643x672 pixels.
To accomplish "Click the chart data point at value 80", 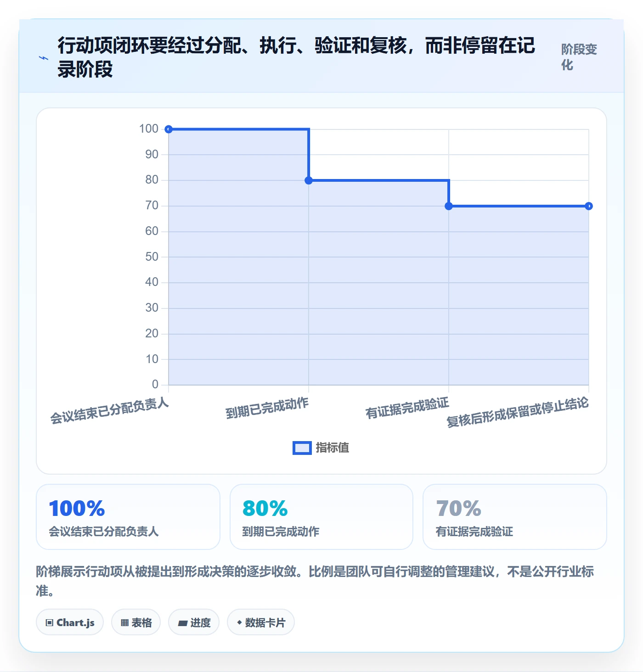I will [x=309, y=180].
